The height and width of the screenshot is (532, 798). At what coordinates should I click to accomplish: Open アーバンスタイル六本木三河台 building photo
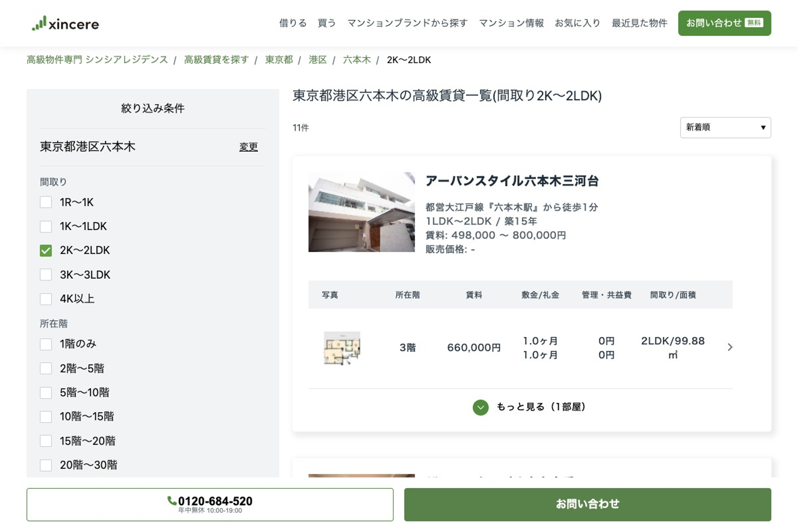pyautogui.click(x=361, y=212)
